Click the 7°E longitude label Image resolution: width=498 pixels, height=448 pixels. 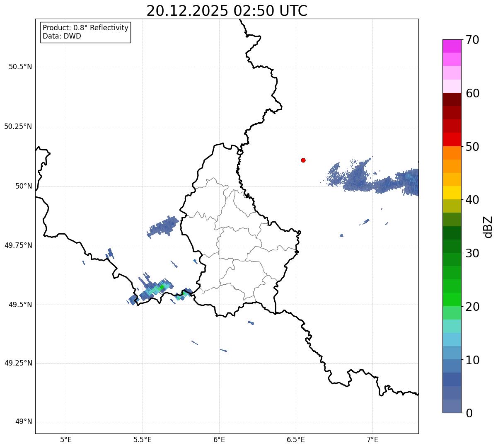click(x=372, y=439)
